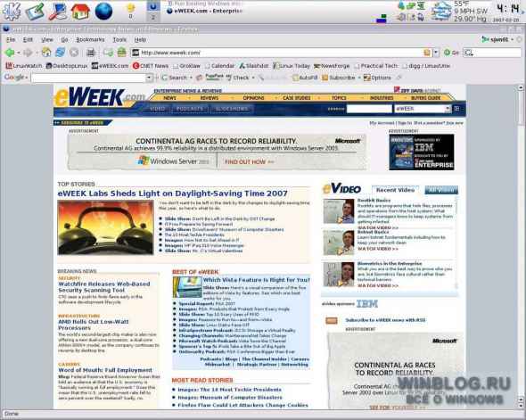Click the Google toolbar Search button

click(x=175, y=78)
